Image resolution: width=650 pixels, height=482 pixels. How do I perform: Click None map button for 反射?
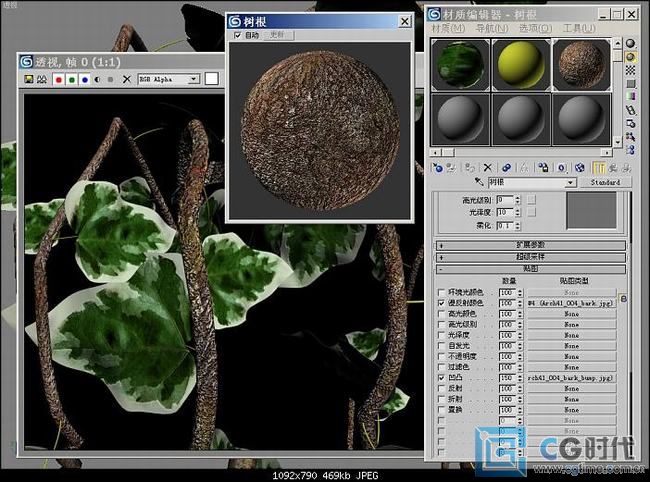click(571, 388)
